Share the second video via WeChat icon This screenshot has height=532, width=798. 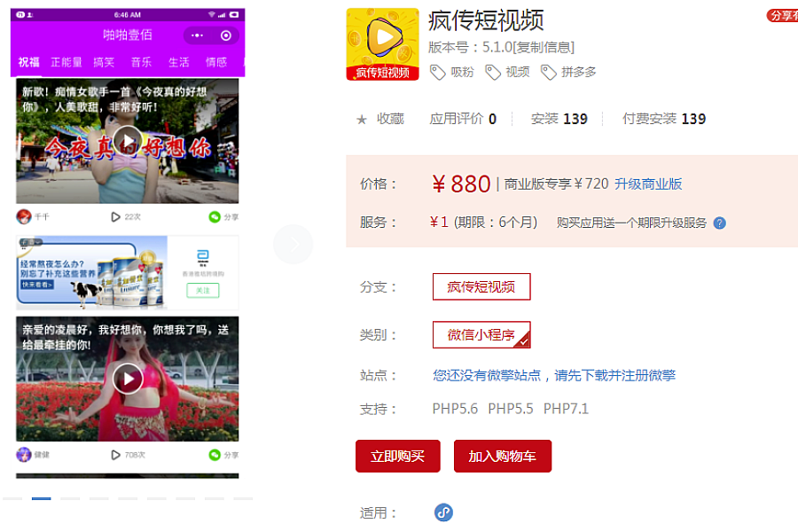click(215, 455)
